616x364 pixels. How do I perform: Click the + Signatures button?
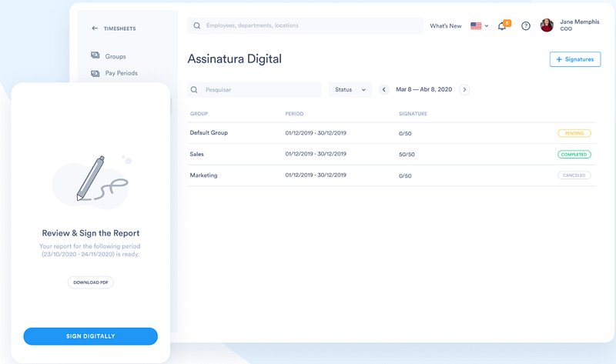(x=575, y=59)
